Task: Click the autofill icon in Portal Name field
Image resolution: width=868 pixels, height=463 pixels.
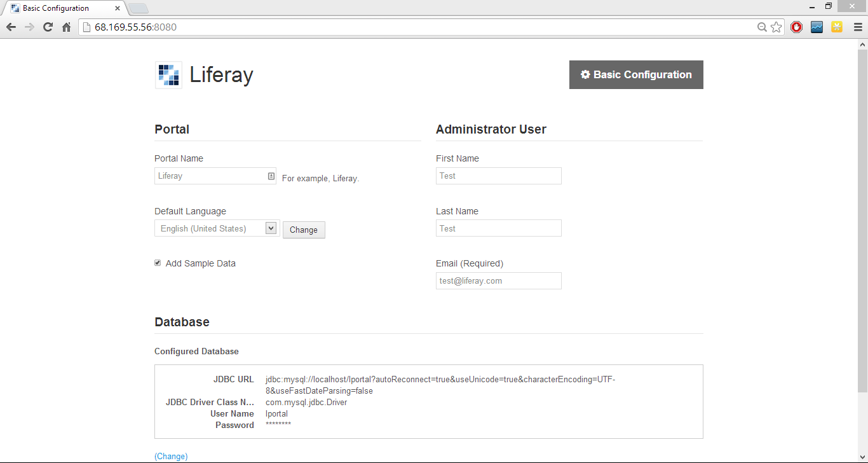Action: (x=271, y=176)
